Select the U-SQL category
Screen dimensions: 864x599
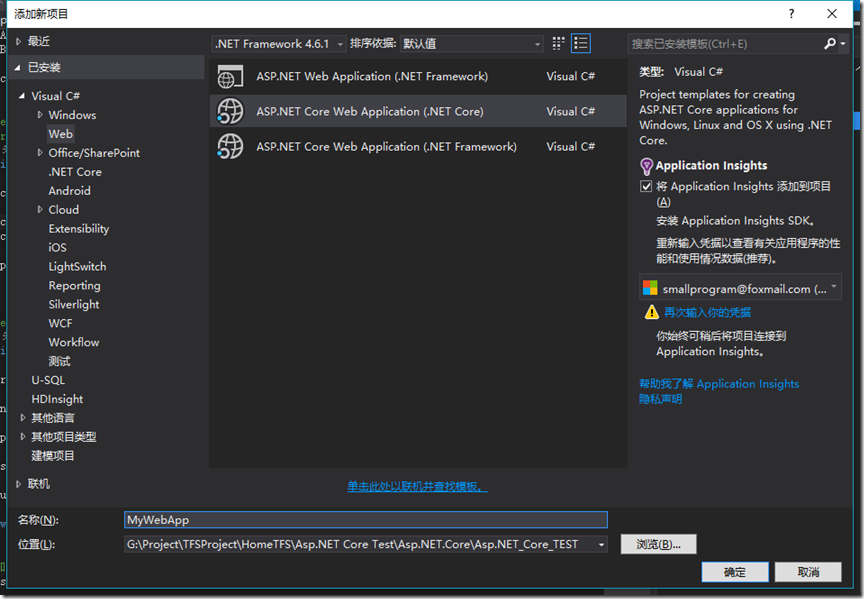click(48, 380)
